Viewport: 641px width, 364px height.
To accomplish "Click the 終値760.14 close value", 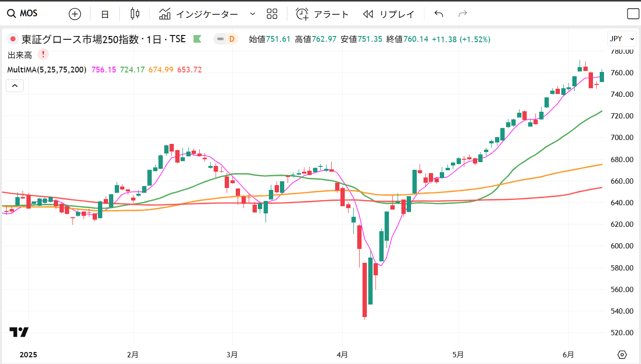I will [407, 39].
